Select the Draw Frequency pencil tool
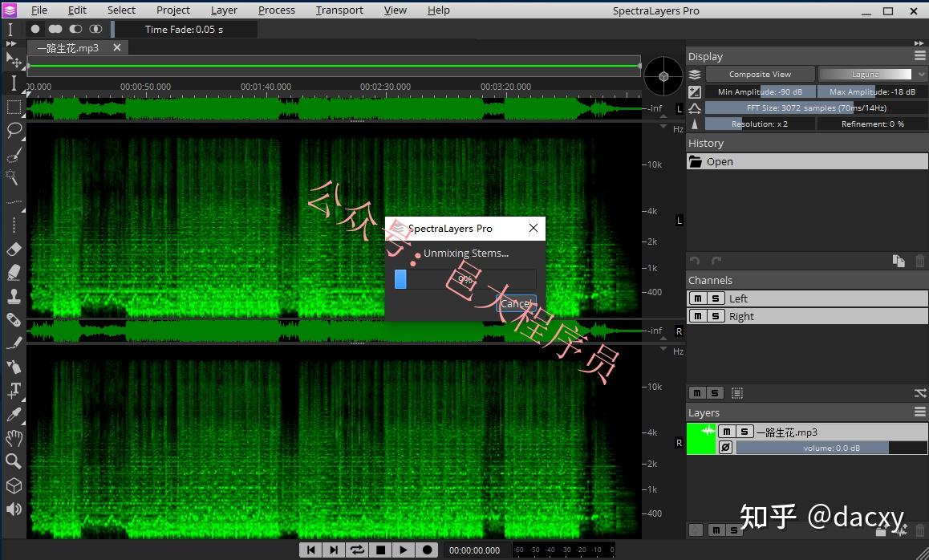The height and width of the screenshot is (560, 929). (x=13, y=343)
